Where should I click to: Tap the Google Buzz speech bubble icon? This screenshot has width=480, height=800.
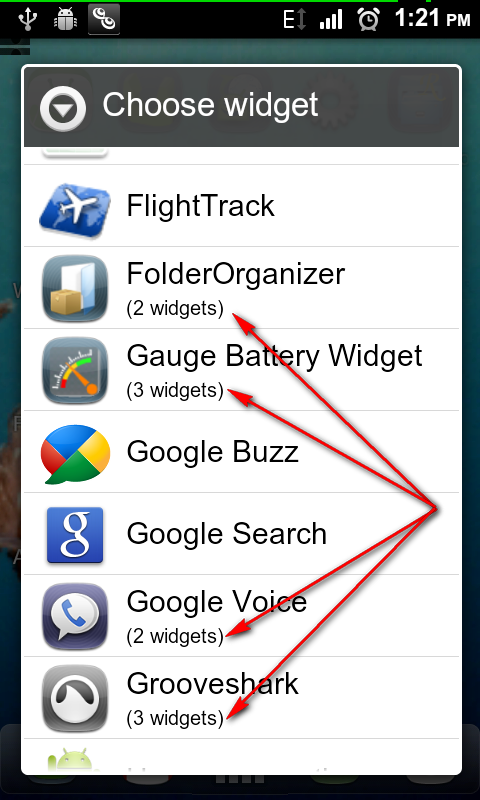pos(75,454)
